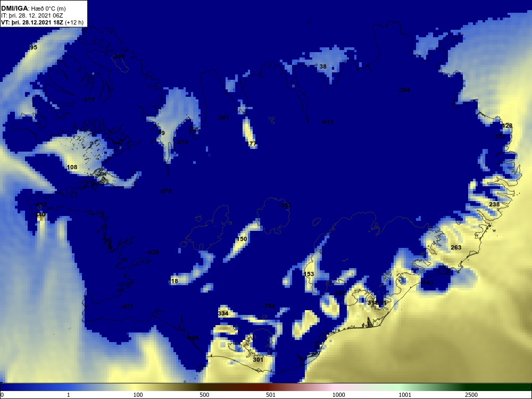Click the value label 38 in the north
Viewport: 532px width, 399px height.
point(323,66)
